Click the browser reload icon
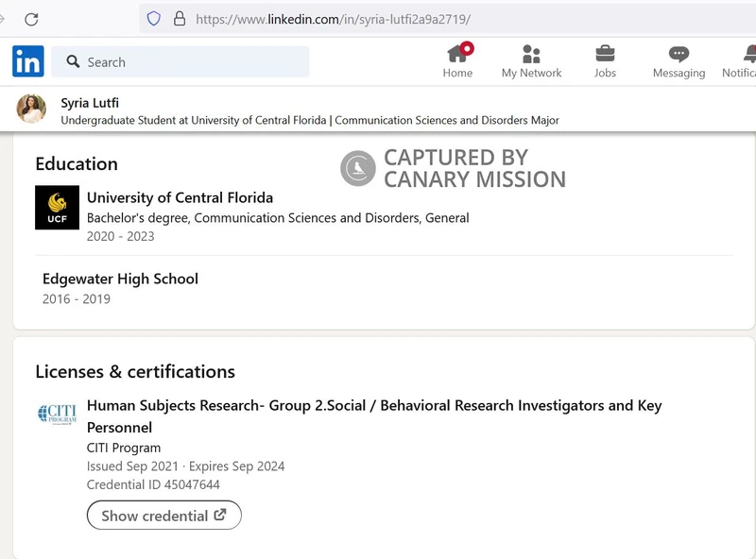 pyautogui.click(x=31, y=19)
